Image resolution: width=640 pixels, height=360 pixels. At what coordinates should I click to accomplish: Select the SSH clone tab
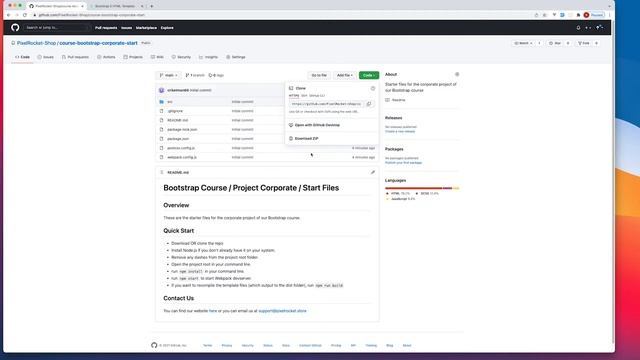pos(304,96)
